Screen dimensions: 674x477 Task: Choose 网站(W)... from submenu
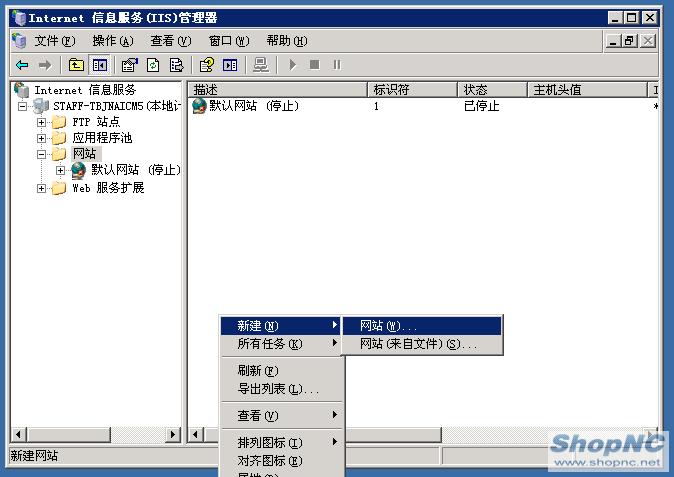click(x=422, y=326)
